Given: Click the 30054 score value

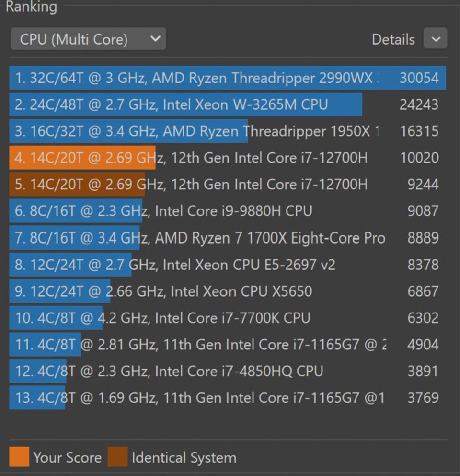Looking at the screenshot, I should click(419, 78).
